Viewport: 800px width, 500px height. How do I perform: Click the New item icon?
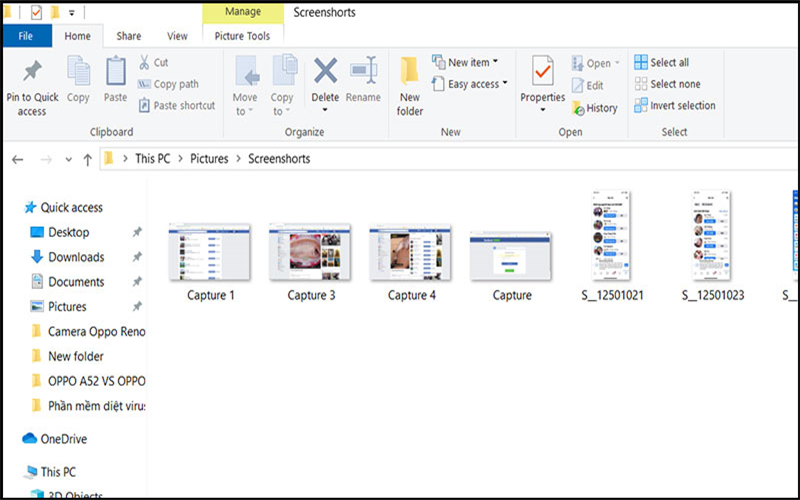438,62
